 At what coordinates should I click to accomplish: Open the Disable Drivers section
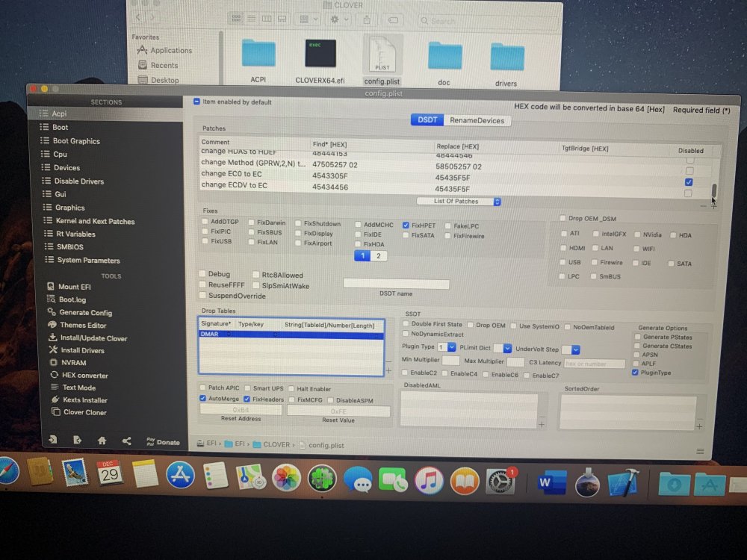pos(78,181)
